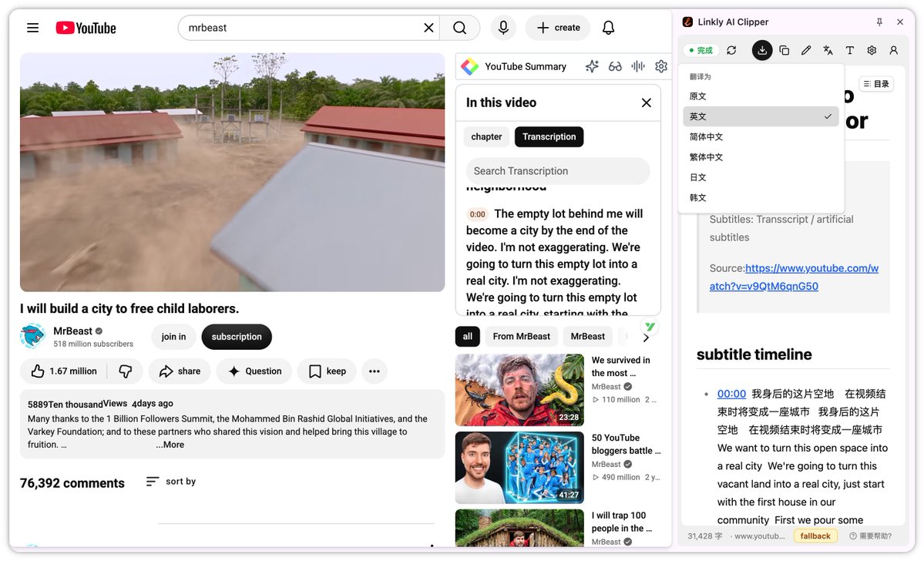Close the In this video panel

[647, 102]
